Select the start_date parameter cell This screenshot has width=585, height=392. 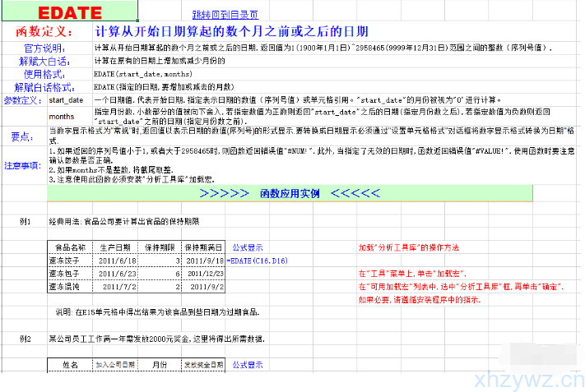click(66, 99)
